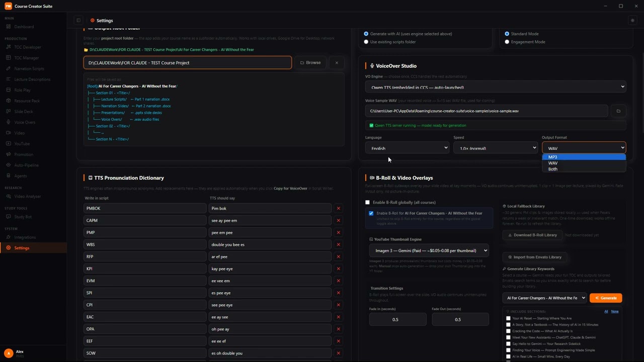Viewport: 644px width, 362px height.
Task: Click Download B-Roll Library button
Action: coord(532,235)
